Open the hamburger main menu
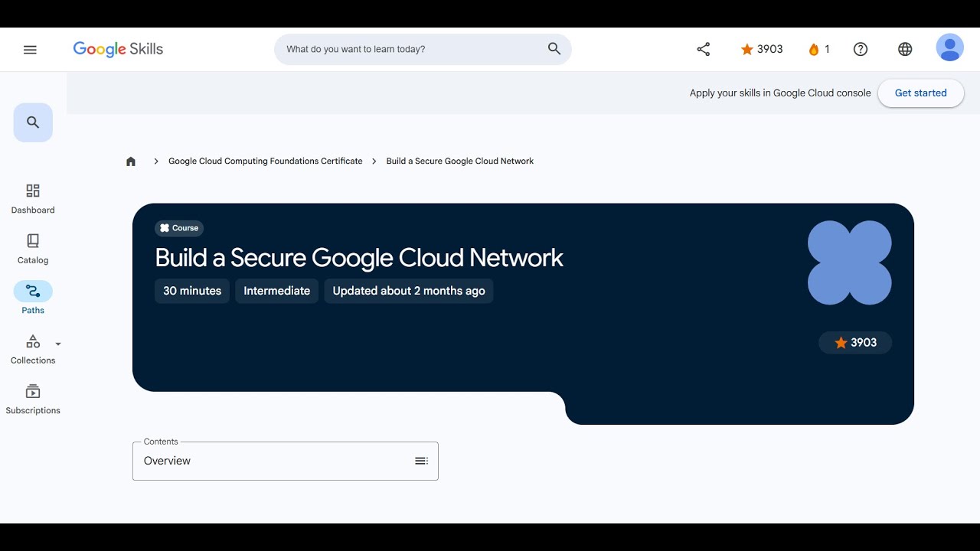The image size is (980, 551). coord(30,50)
